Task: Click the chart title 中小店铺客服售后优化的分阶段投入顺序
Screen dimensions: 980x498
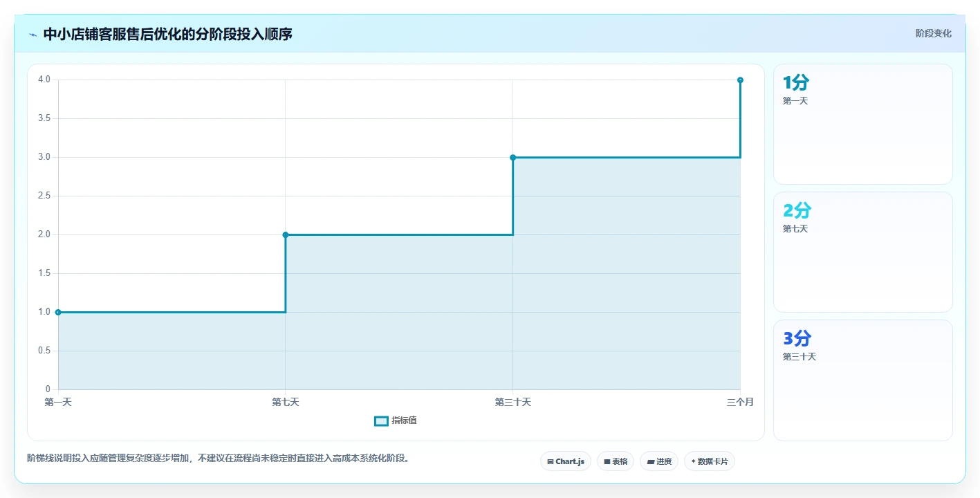Action: [x=168, y=34]
